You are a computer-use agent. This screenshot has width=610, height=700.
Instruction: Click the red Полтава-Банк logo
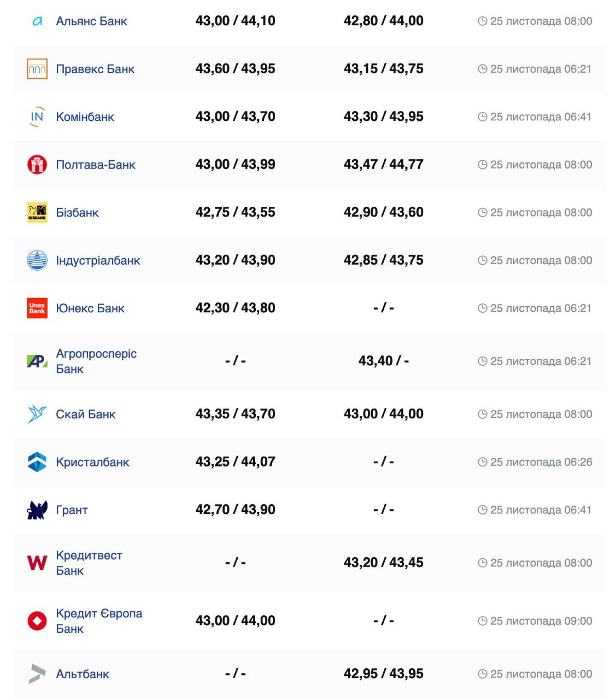(37, 165)
